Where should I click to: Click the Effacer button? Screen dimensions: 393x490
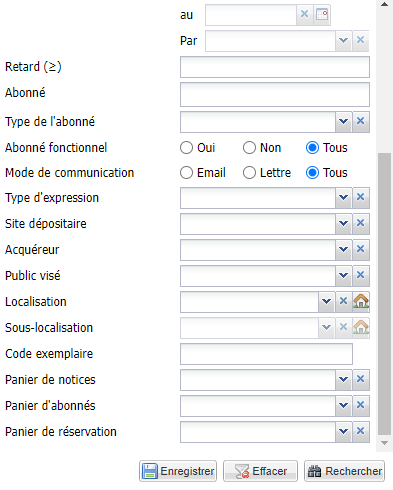(260, 471)
